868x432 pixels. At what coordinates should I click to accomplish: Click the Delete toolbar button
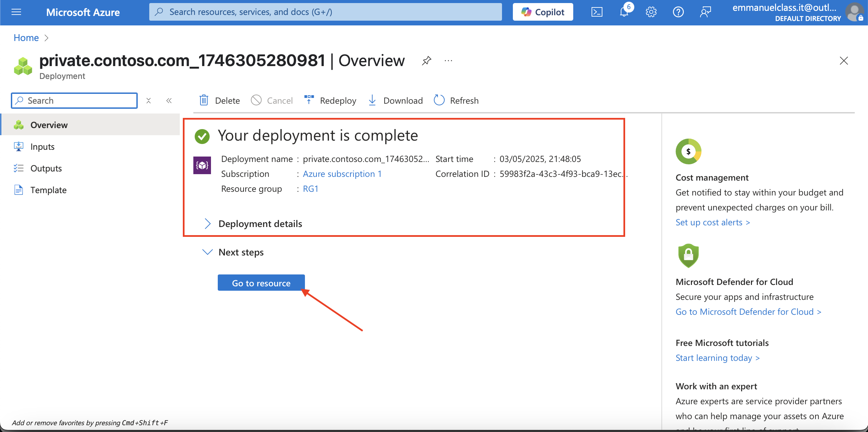coord(219,101)
